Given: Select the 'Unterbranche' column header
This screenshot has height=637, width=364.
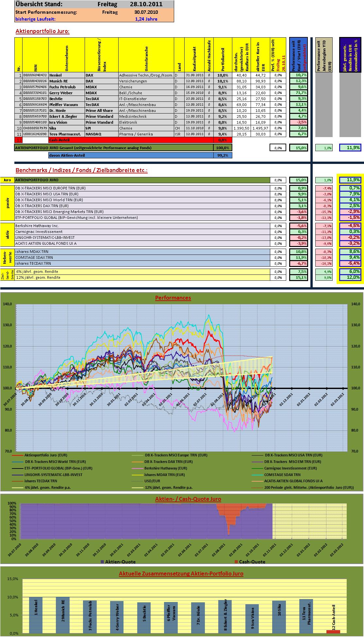Looking at the screenshot, I should 146,55.
